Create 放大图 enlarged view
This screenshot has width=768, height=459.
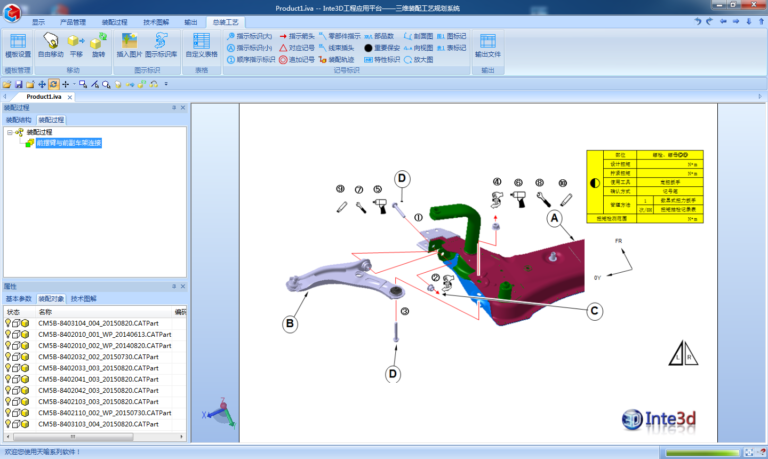pos(418,60)
